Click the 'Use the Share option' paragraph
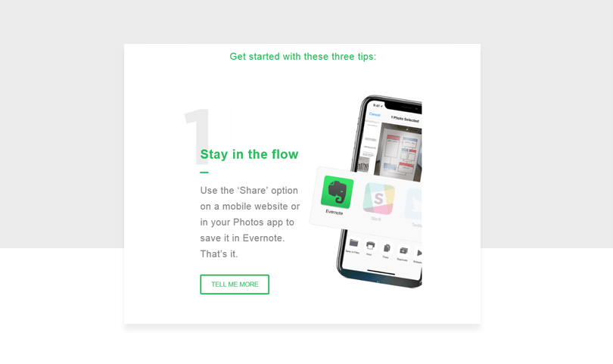613x364 pixels. point(250,222)
